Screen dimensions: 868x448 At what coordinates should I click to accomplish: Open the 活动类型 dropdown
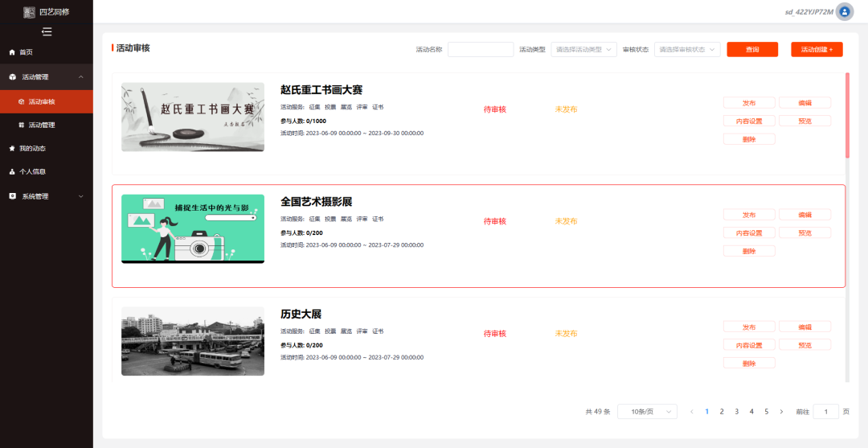click(584, 49)
